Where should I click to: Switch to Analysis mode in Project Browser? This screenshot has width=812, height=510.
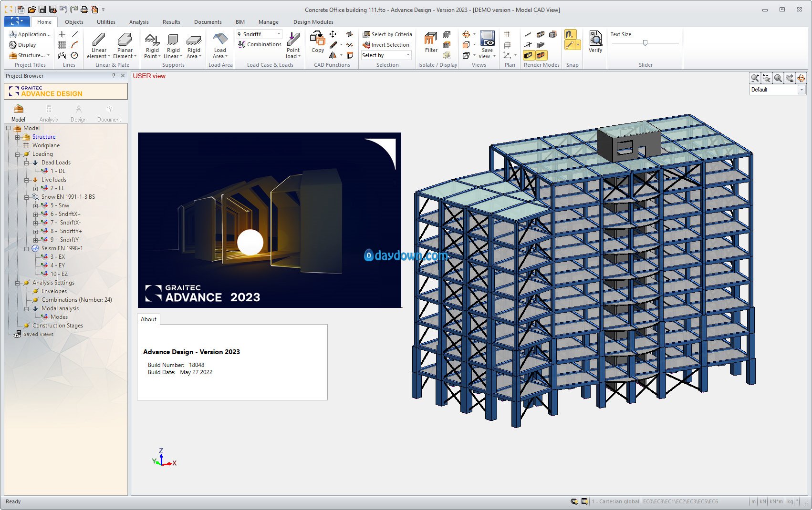coord(49,113)
